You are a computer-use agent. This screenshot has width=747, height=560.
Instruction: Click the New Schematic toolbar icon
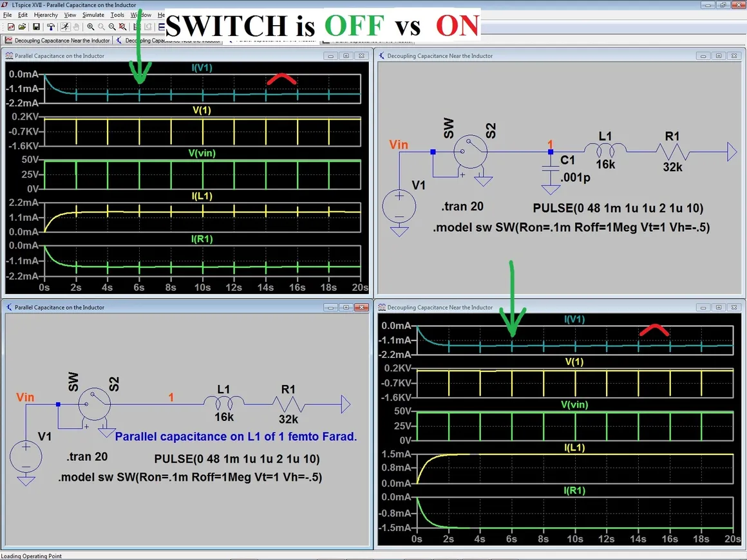11,27
